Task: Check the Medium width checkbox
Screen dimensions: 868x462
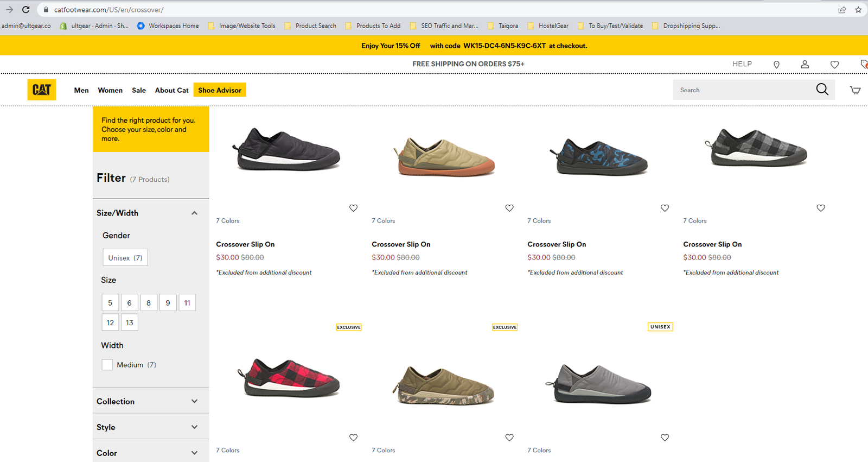Action: coord(107,365)
